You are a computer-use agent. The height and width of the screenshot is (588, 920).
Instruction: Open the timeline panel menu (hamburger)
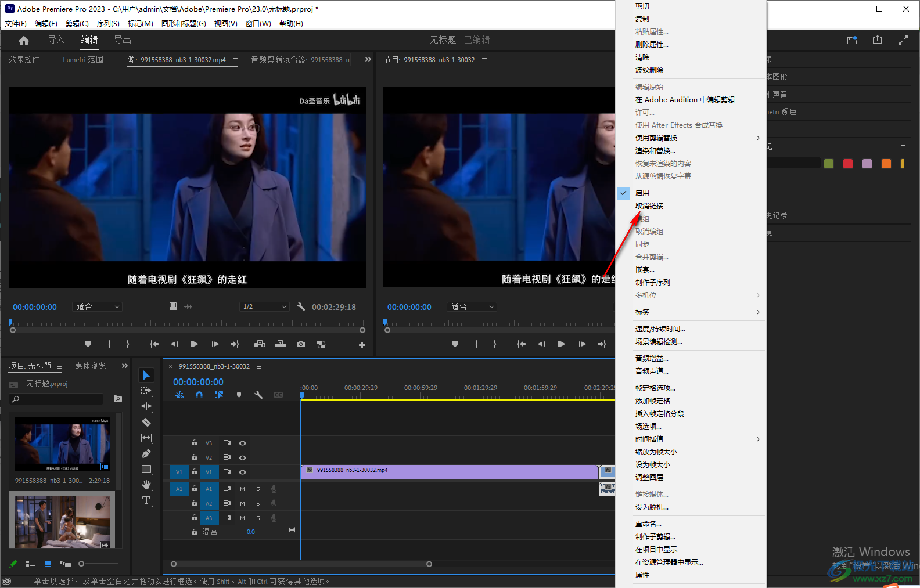[259, 366]
